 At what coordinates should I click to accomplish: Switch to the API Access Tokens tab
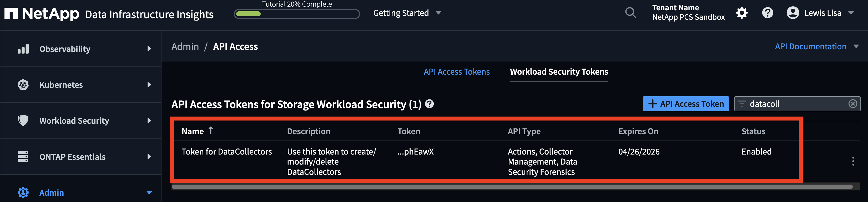click(456, 72)
